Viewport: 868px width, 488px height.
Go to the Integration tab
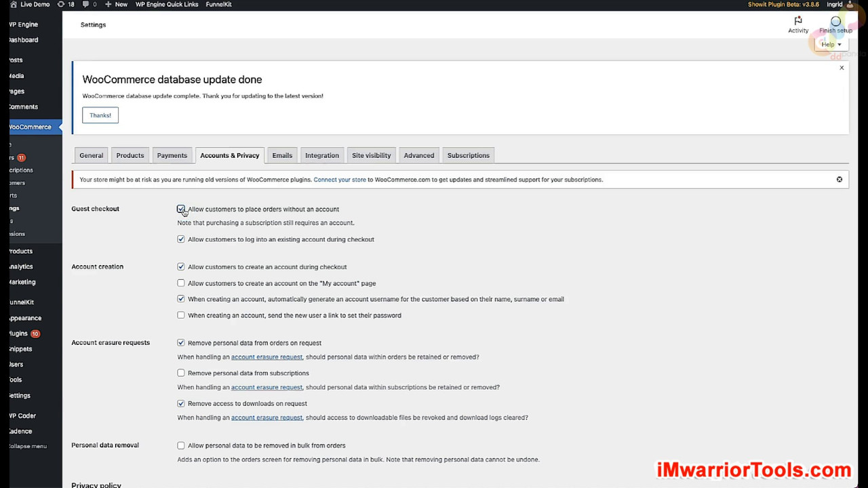point(322,155)
